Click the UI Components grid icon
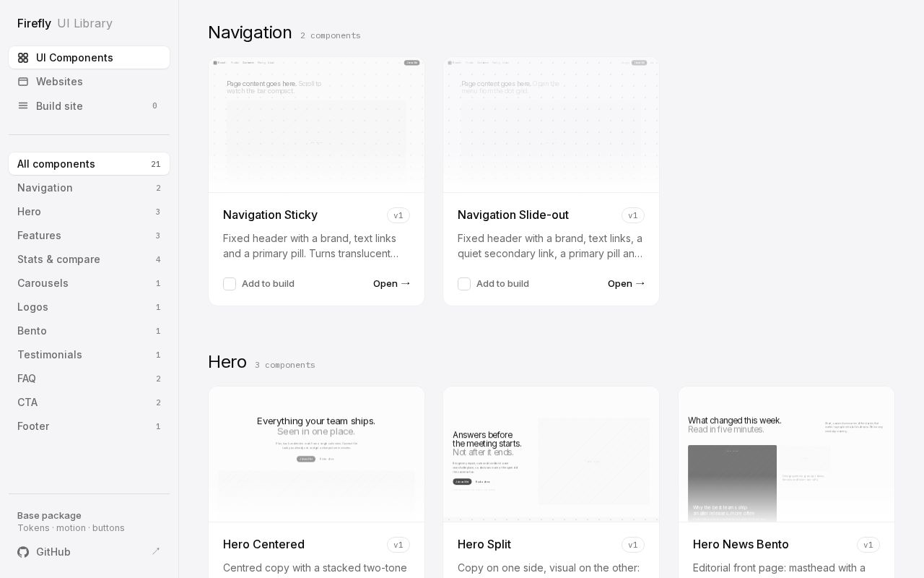 click(x=23, y=58)
